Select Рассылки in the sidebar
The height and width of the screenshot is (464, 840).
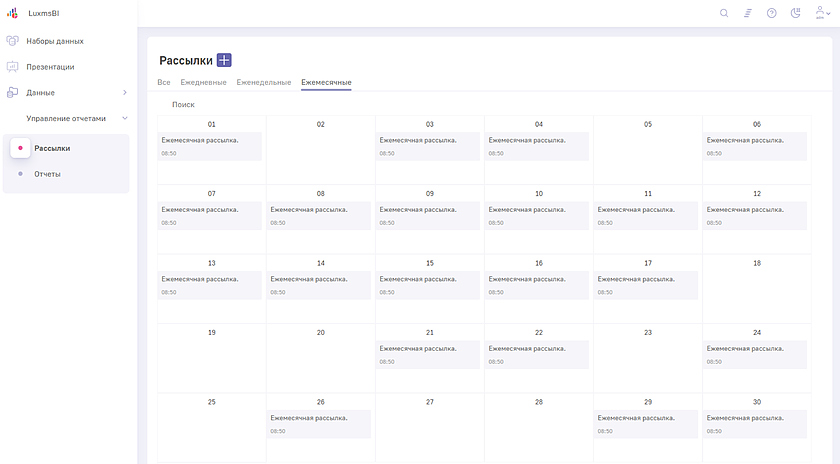click(x=52, y=148)
